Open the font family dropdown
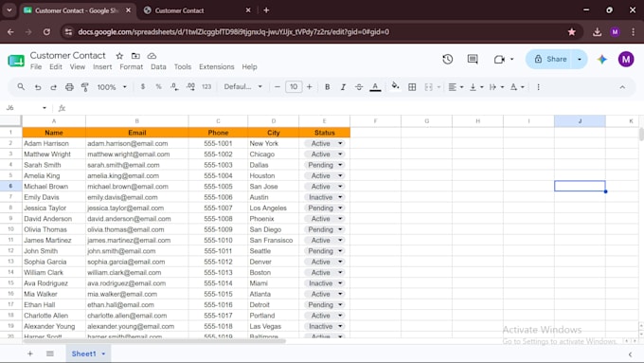 [243, 87]
